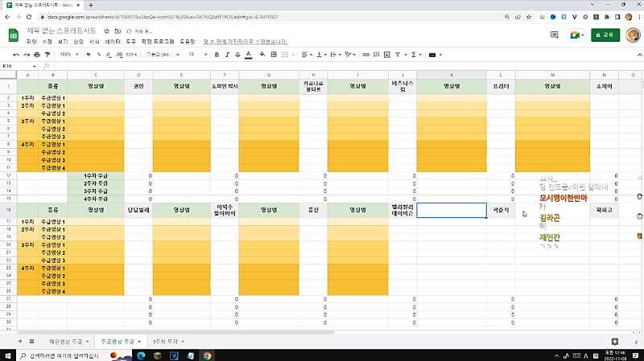The width and height of the screenshot is (644, 361).
Task: Format as currency with the won icon
Action: 89,55
